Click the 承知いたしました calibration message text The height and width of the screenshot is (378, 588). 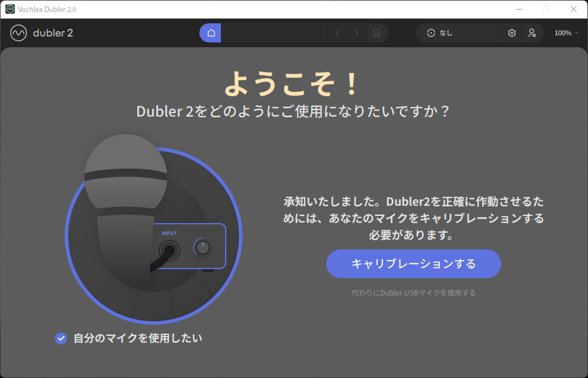point(414,218)
